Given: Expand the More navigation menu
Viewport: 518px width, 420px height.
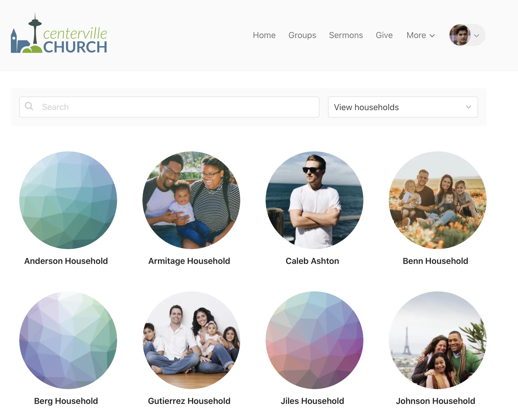Looking at the screenshot, I should 420,35.
